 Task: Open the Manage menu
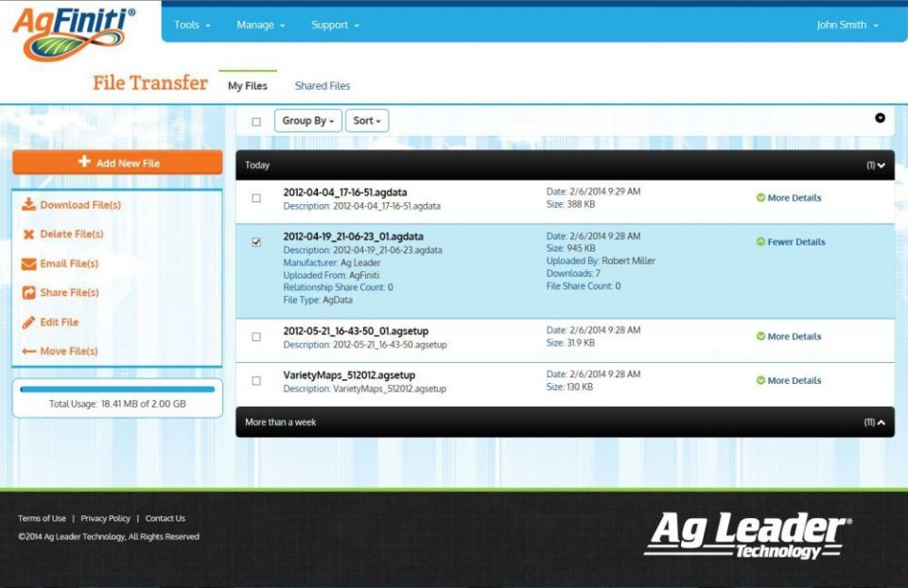pos(255,25)
